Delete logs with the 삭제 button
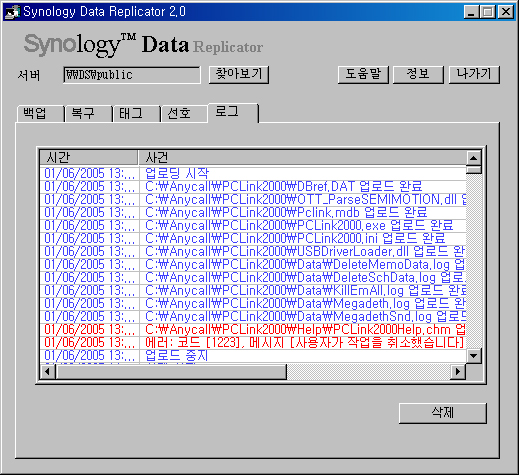 point(443,413)
